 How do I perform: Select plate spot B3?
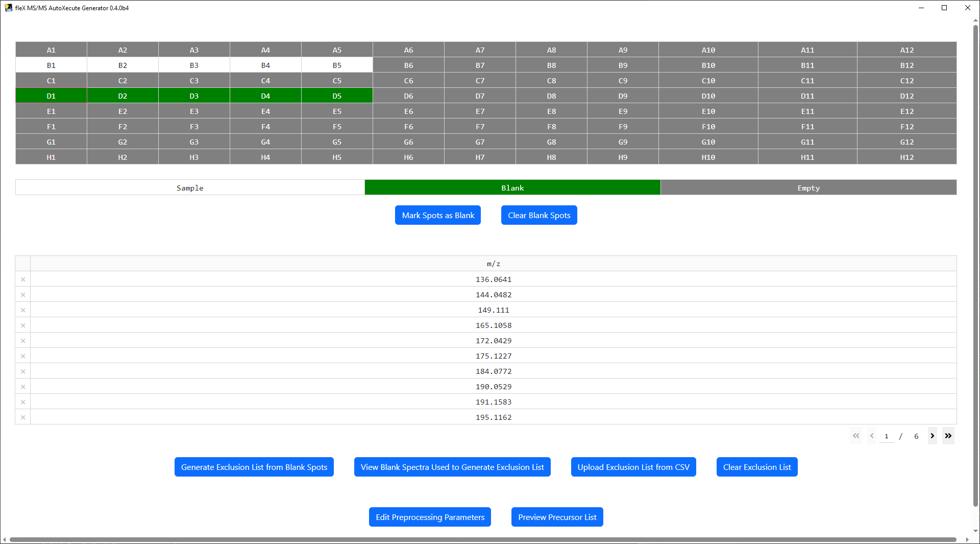(x=194, y=65)
